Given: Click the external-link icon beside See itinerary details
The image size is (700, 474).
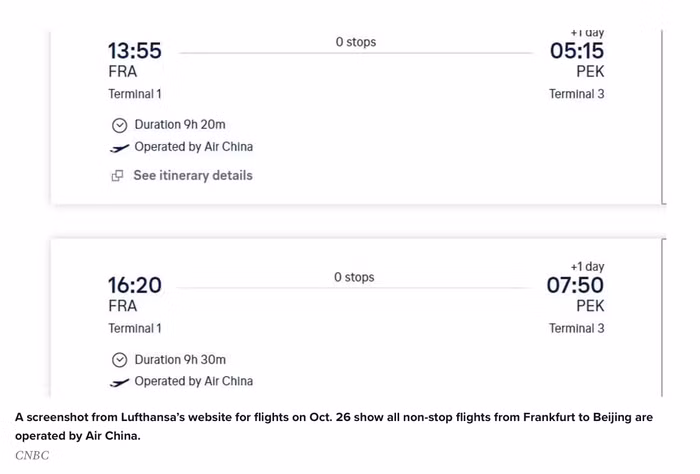Looking at the screenshot, I should (118, 176).
